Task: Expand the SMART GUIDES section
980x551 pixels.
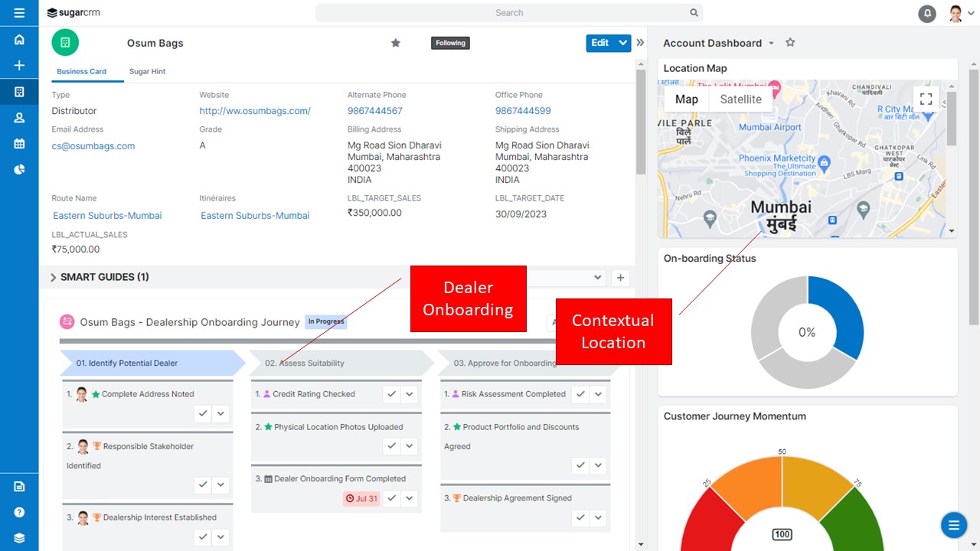Action: [x=54, y=277]
